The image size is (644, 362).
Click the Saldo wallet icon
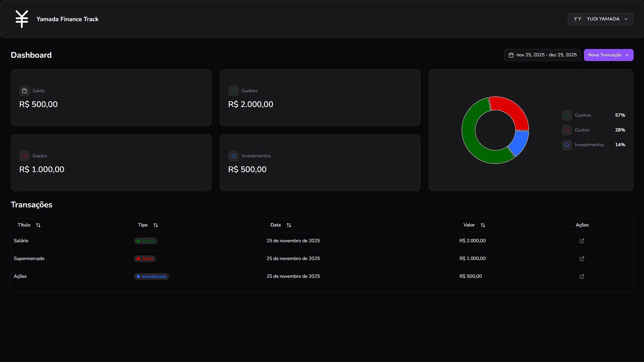click(24, 91)
